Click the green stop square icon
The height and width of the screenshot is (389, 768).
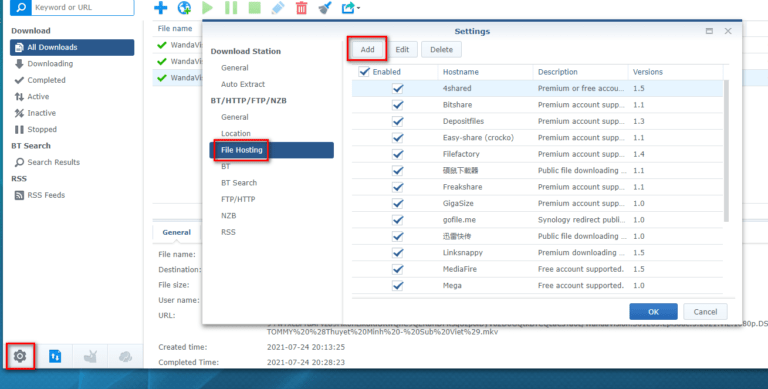254,7
